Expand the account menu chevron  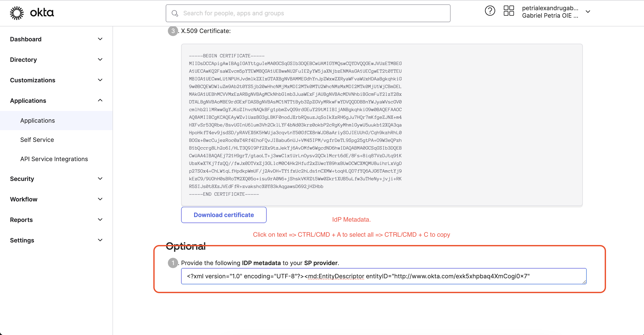(588, 12)
